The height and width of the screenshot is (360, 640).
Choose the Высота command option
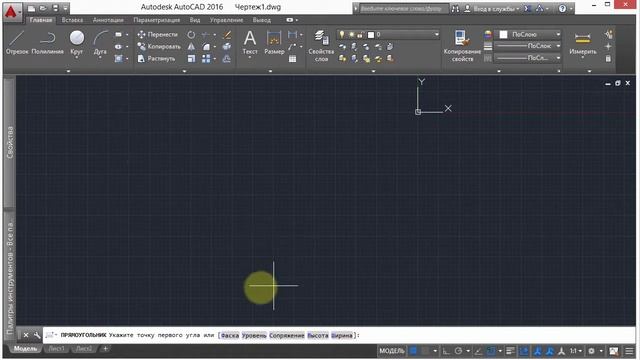click(318, 335)
